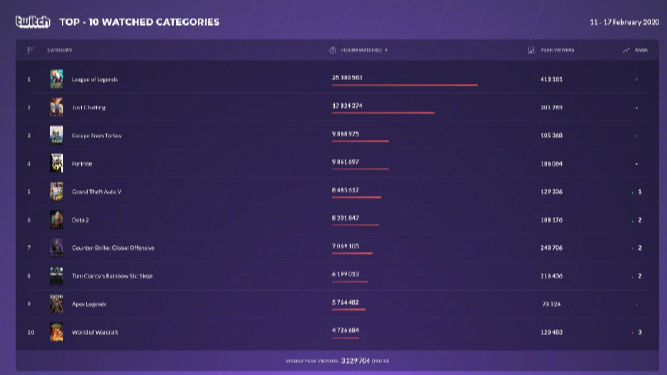The height and width of the screenshot is (375, 667).
Task: Open Counter-Strike: Global Offensive link
Action: [x=113, y=248]
